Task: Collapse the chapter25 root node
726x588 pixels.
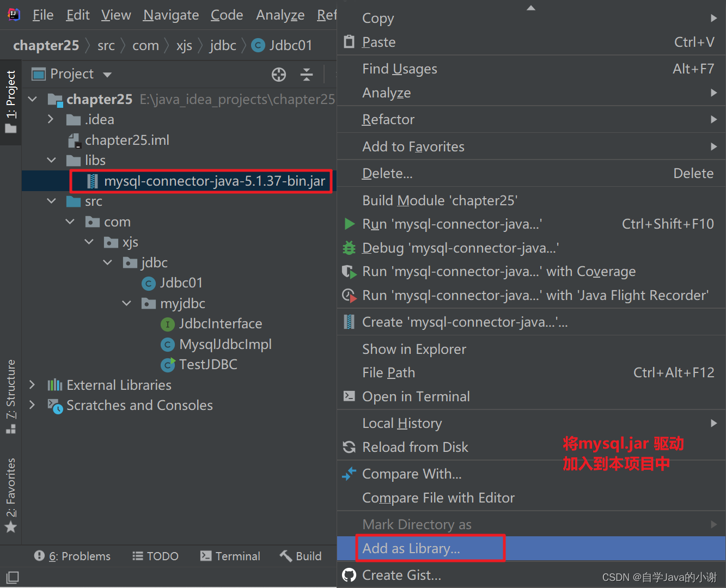Action: click(33, 99)
